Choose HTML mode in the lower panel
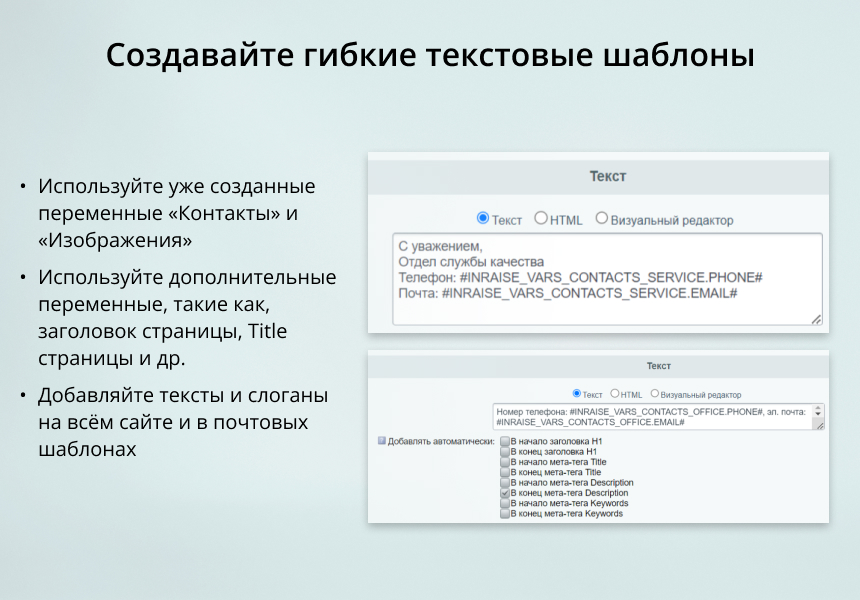860x600 pixels. click(x=616, y=393)
